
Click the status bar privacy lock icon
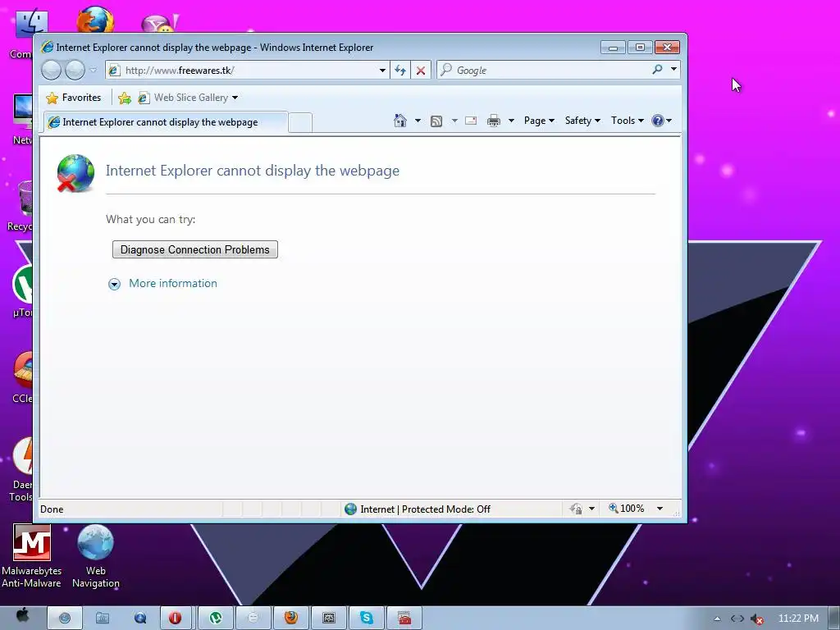[576, 509]
